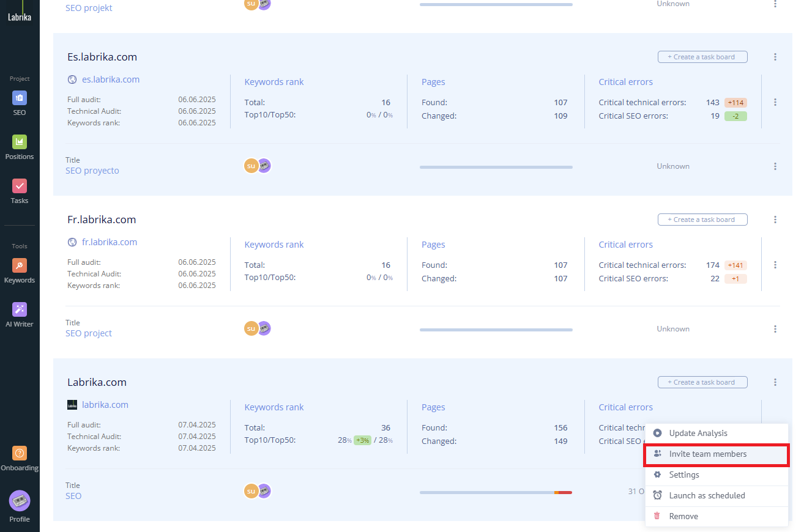Open Keywords rank heading for Es.labrika.com
Image resolution: width=804 pixels, height=532 pixels.
pyautogui.click(x=274, y=82)
